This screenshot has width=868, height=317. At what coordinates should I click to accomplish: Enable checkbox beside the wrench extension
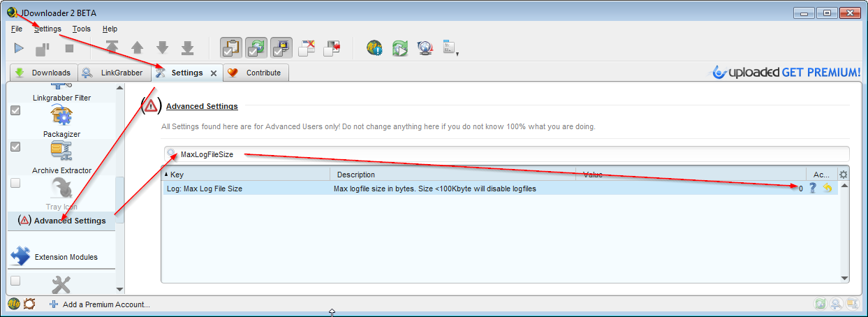tap(15, 281)
